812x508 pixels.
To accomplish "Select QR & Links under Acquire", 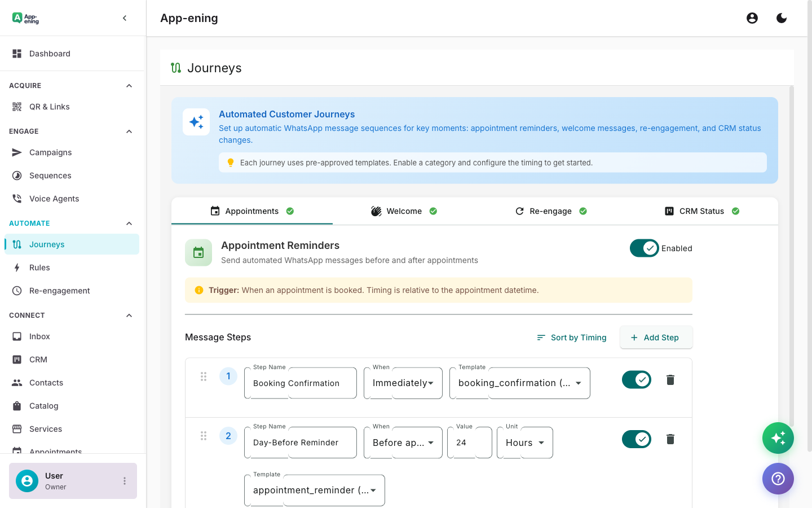I will [50, 106].
